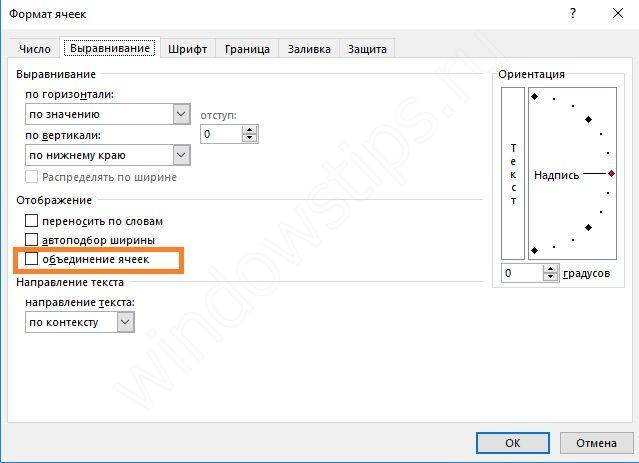Increase orientation градусов with up arrow
639x463 pixels.
pos(552,268)
